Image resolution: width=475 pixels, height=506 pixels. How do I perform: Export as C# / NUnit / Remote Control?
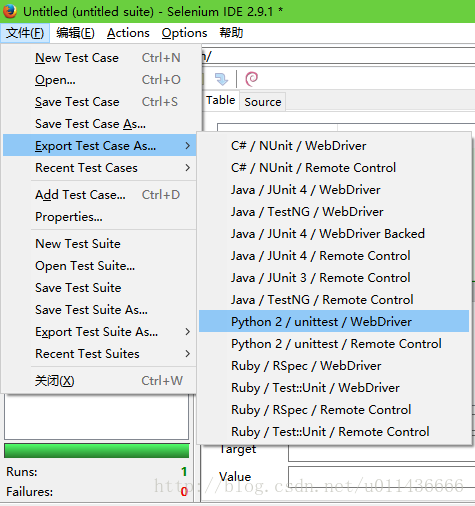tap(334, 168)
